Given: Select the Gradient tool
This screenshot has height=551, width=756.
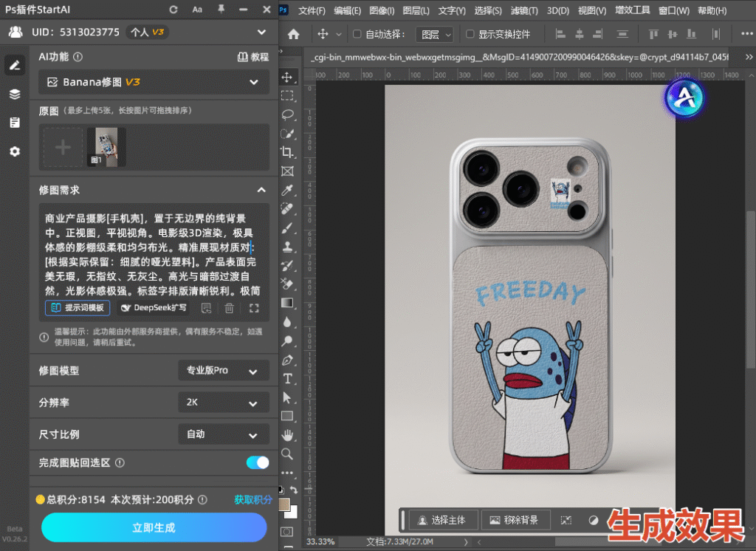Looking at the screenshot, I should [287, 303].
